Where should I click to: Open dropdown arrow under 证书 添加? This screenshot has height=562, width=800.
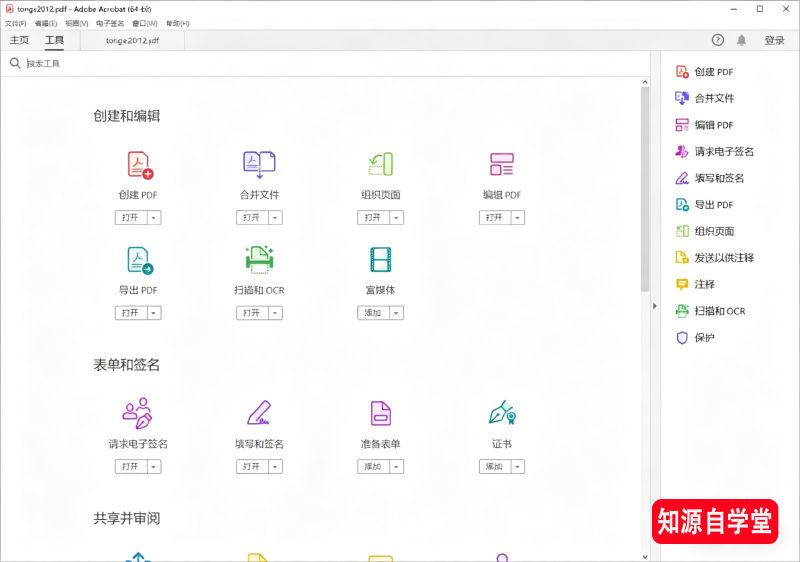tap(517, 467)
